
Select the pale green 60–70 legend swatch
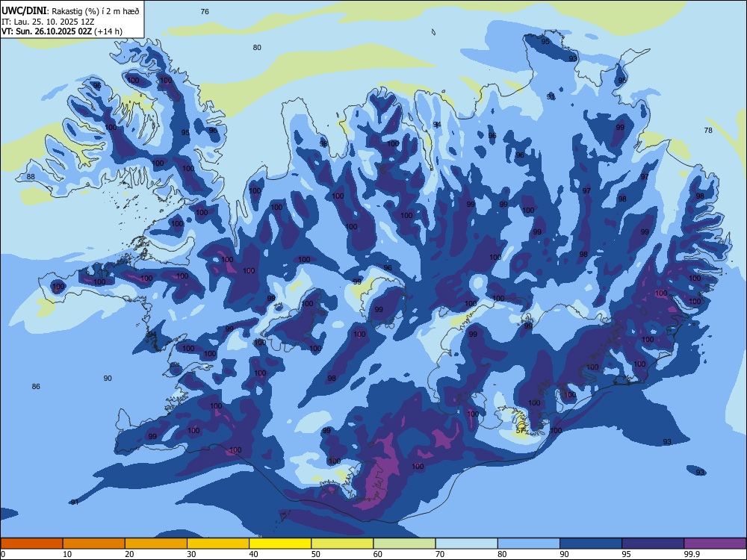coord(404,544)
